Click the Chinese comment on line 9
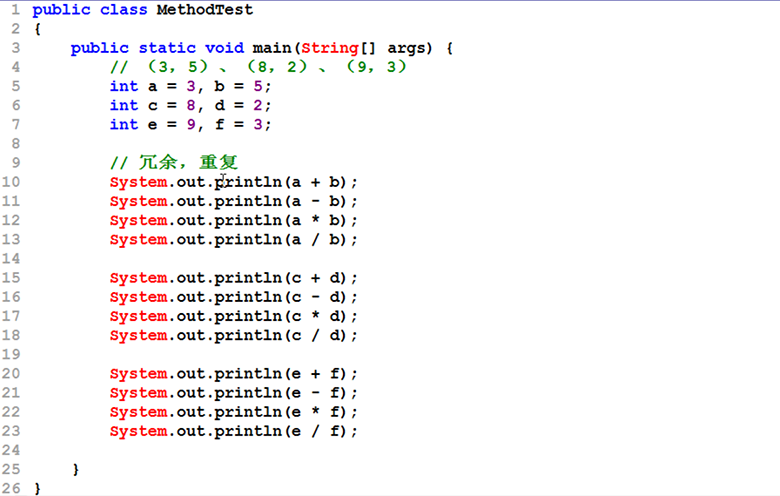 point(174,162)
